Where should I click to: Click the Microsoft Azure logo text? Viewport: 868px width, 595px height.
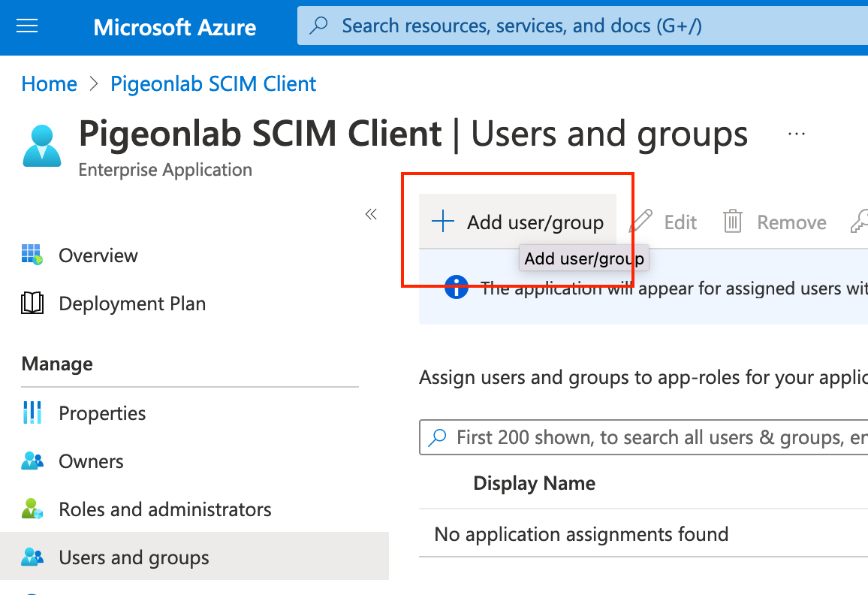pyautogui.click(x=175, y=27)
